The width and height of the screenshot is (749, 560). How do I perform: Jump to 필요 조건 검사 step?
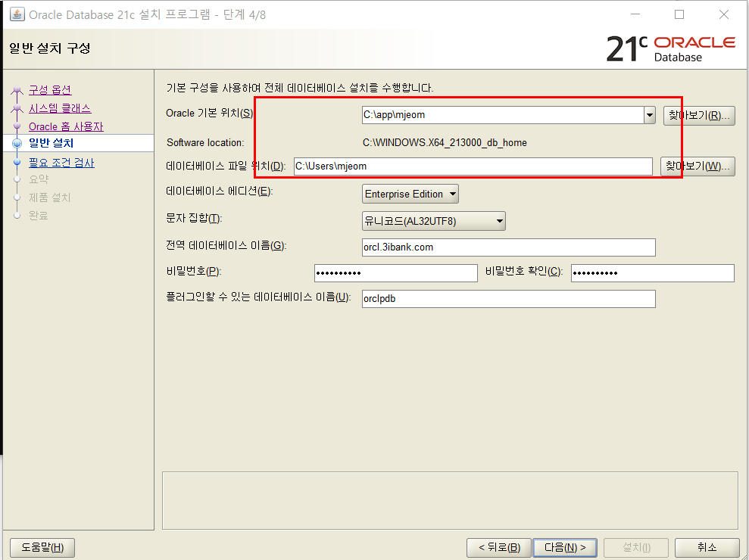(61, 163)
